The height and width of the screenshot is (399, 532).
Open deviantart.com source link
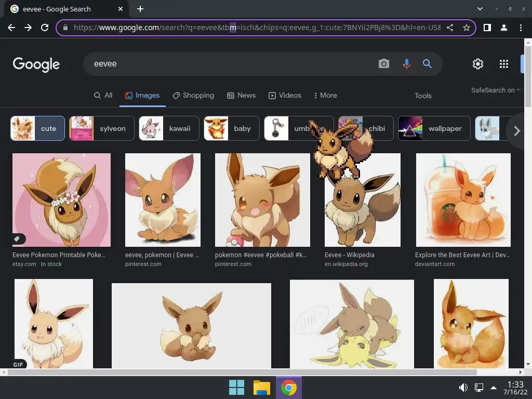435,264
